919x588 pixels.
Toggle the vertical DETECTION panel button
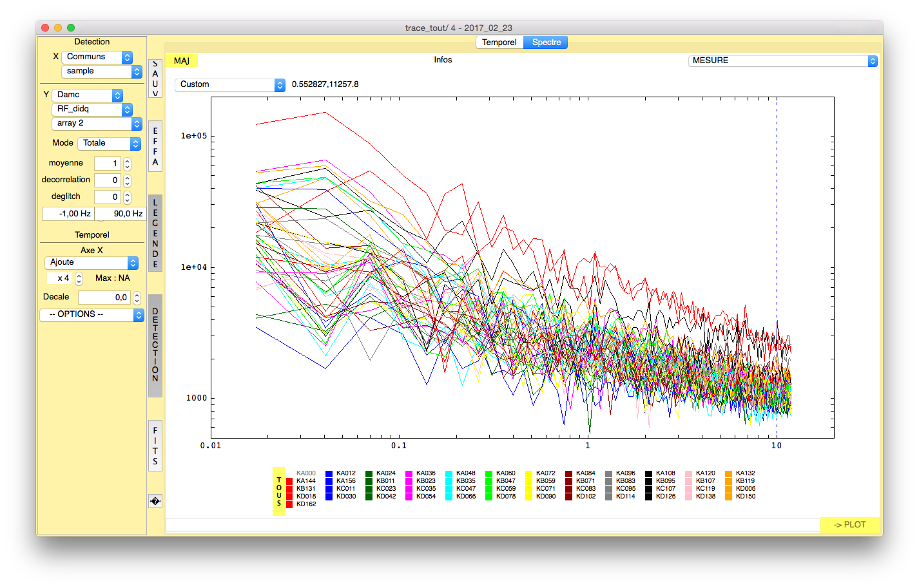[x=155, y=345]
